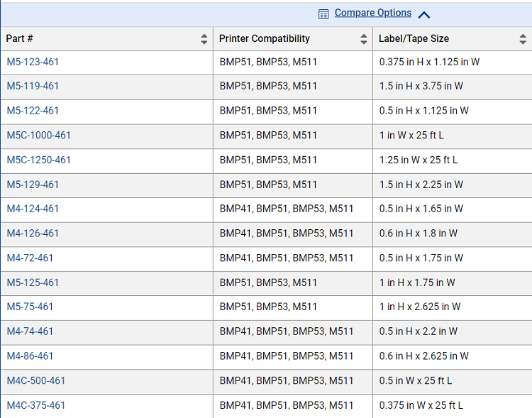532x418 pixels.
Task: Select size 1 in H x 1.75 in W
Action: coord(417,283)
